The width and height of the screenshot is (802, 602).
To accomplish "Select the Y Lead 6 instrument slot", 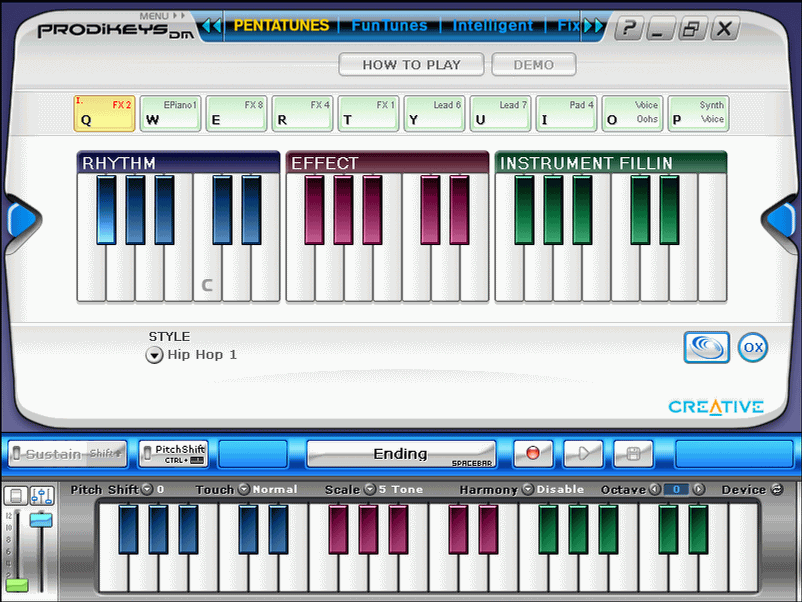I will (x=434, y=113).
